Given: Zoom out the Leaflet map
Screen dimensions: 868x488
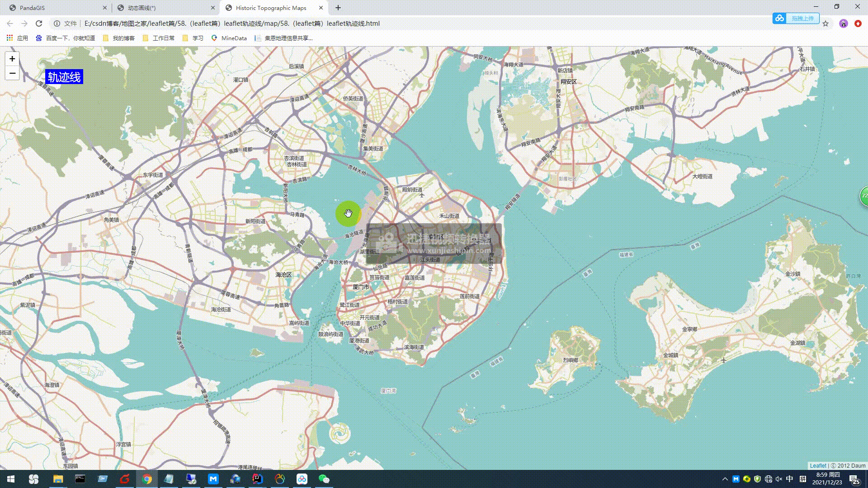Looking at the screenshot, I should point(12,73).
